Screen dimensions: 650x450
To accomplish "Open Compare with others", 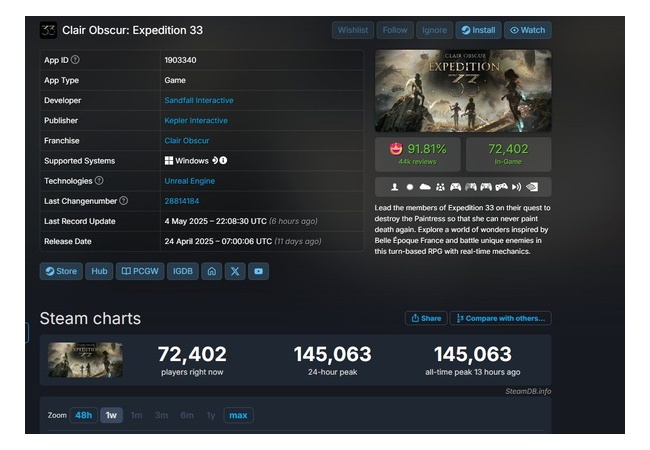I will [501, 318].
